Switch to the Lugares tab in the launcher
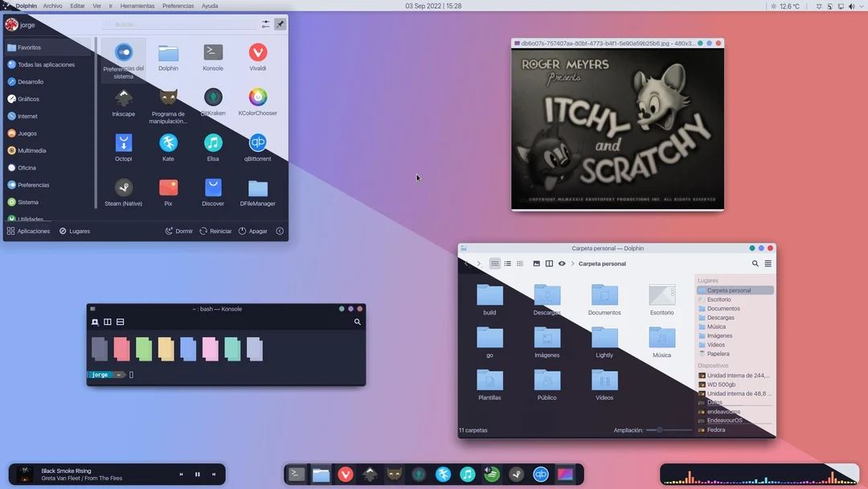The width and height of the screenshot is (868, 489). click(74, 231)
